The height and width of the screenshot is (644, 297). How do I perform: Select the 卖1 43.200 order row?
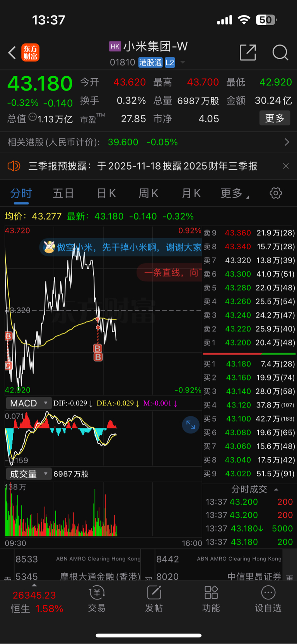coord(249,342)
